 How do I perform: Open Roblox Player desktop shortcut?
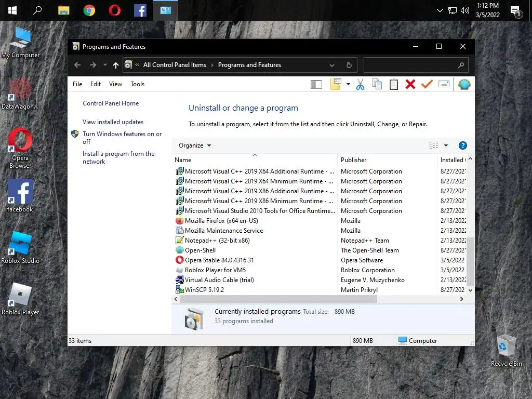[x=20, y=299]
